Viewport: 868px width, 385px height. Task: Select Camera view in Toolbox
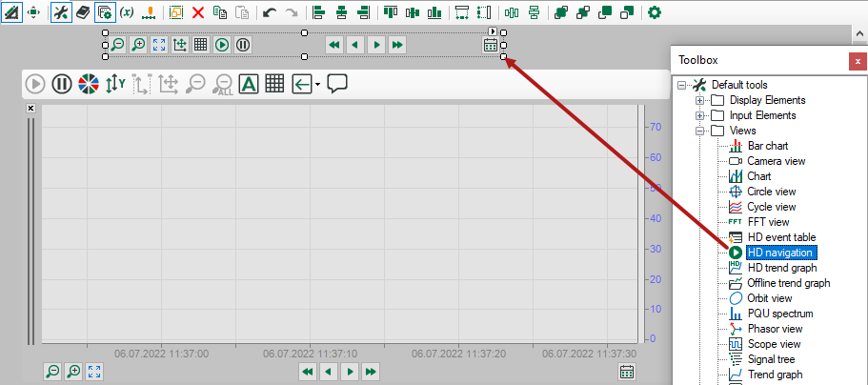point(777,161)
